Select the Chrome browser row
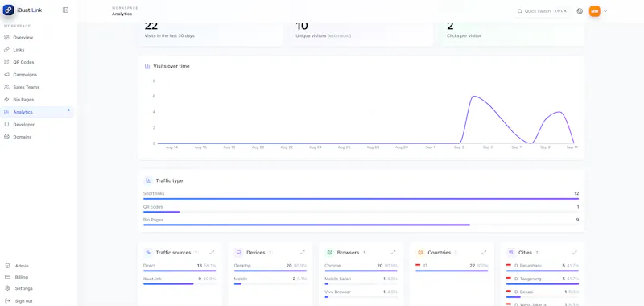This screenshot has height=306, width=644. pos(361,267)
